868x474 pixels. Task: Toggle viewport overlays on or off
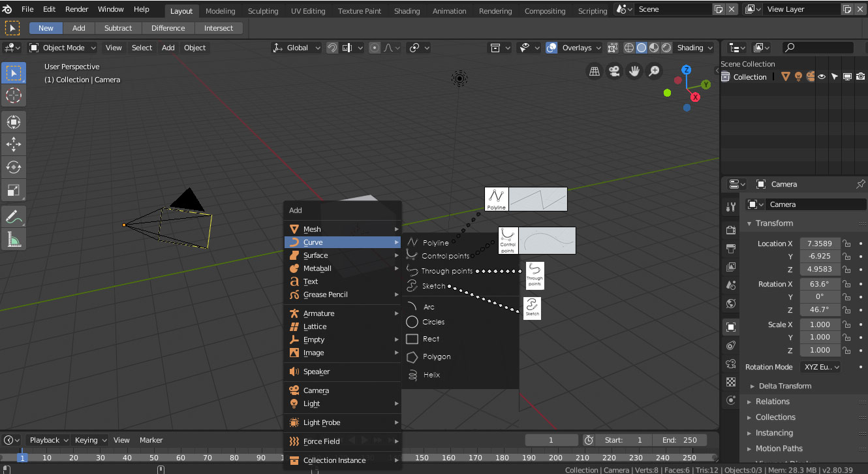click(x=551, y=48)
